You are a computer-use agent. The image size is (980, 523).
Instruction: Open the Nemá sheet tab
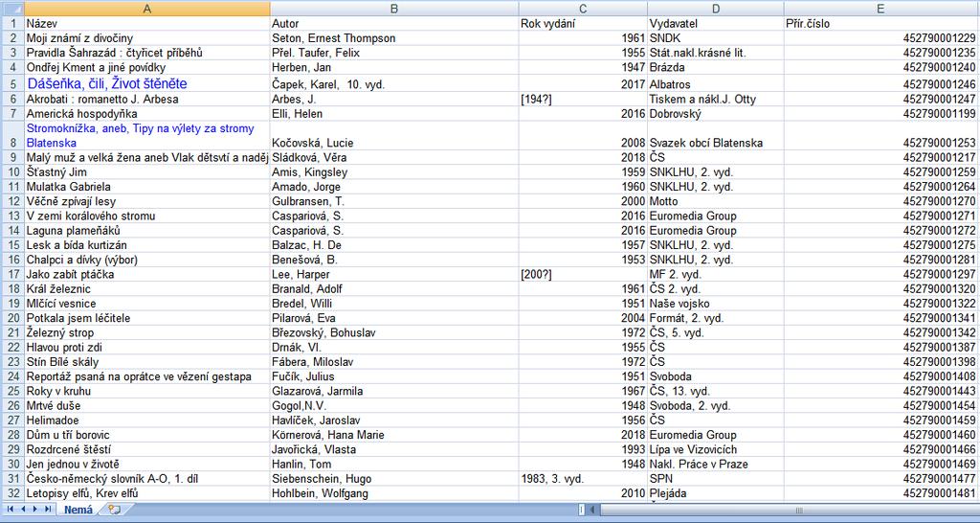coord(78,510)
